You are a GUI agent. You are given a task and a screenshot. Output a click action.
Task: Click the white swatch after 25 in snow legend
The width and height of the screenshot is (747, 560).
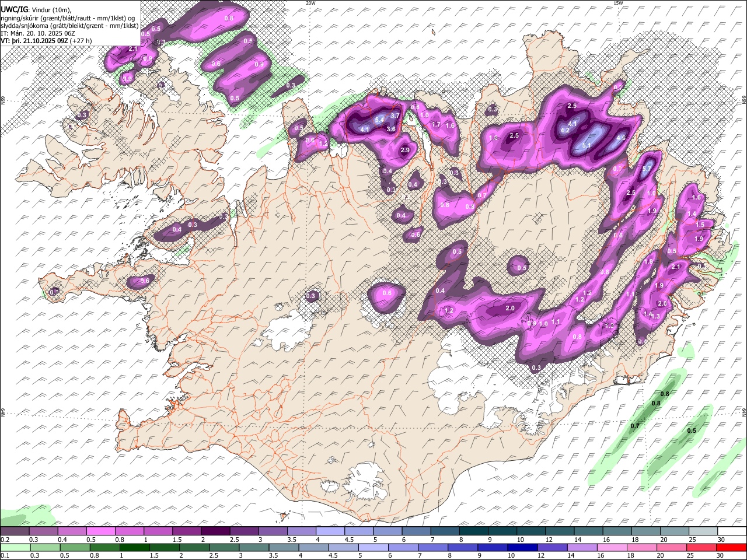732,531
